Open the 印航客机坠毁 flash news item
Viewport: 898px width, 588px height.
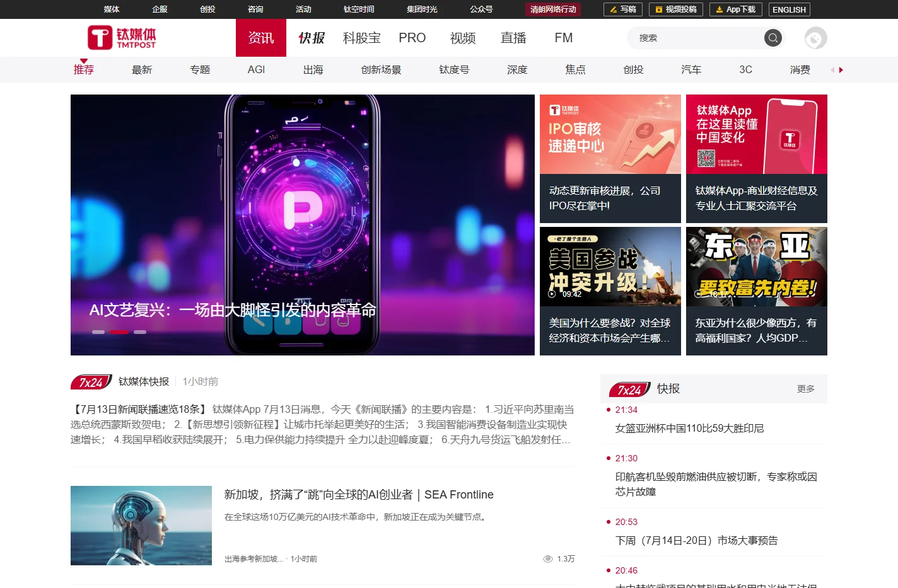(716, 484)
